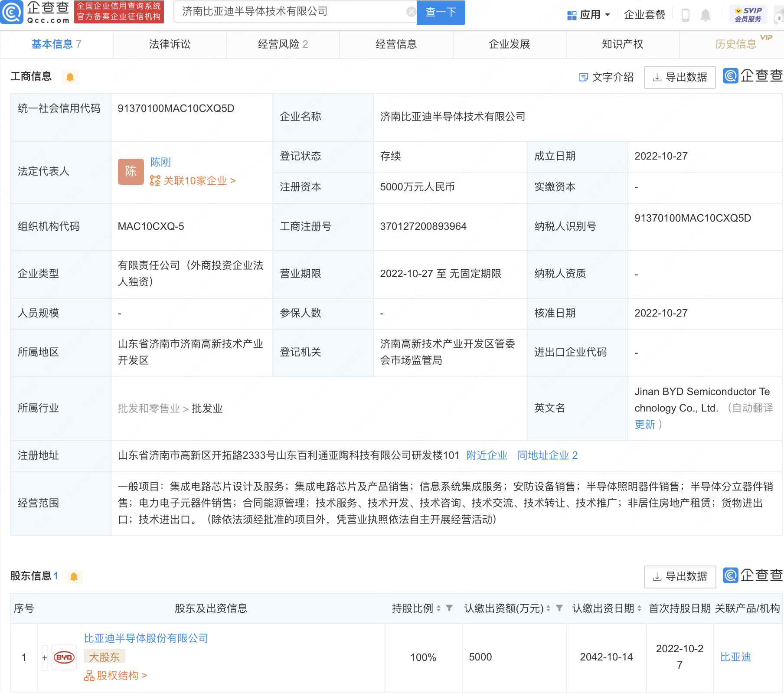Click the 比亚迪 related product link
The width and height of the screenshot is (784, 693).
tap(735, 657)
